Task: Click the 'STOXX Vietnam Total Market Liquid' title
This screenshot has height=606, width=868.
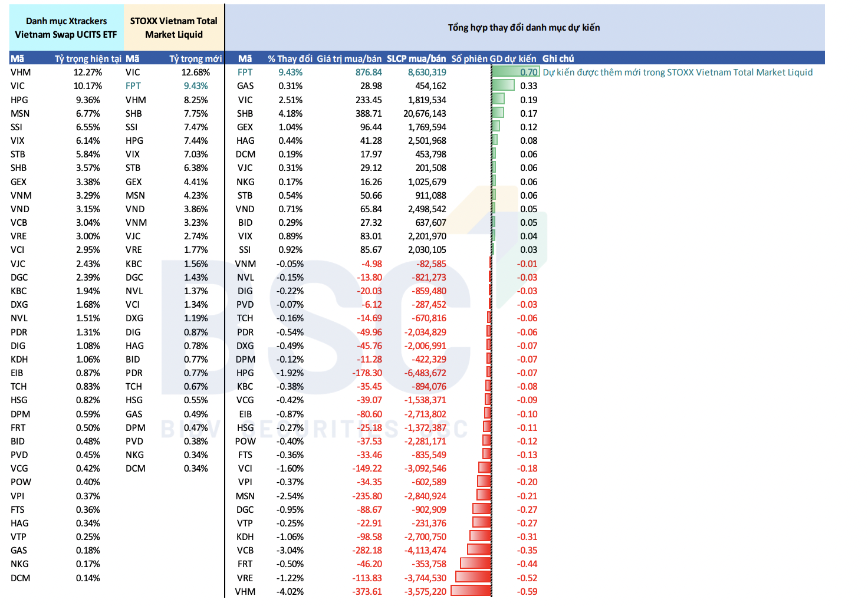Action: (174, 28)
